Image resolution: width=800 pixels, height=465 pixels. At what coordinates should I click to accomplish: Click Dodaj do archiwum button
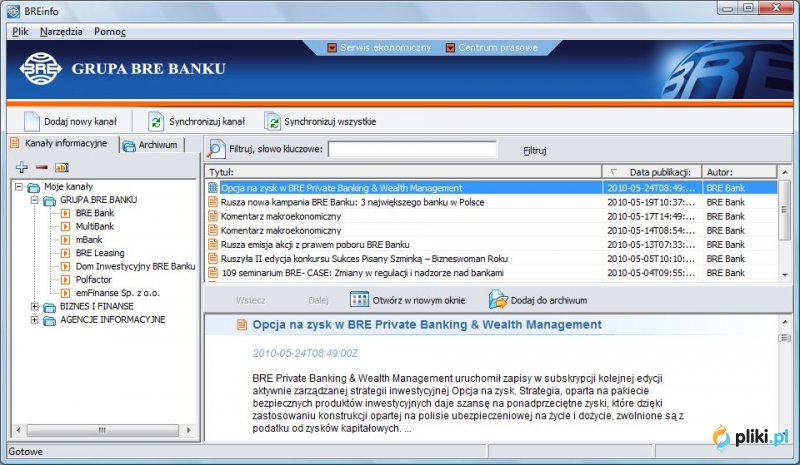click(x=538, y=300)
